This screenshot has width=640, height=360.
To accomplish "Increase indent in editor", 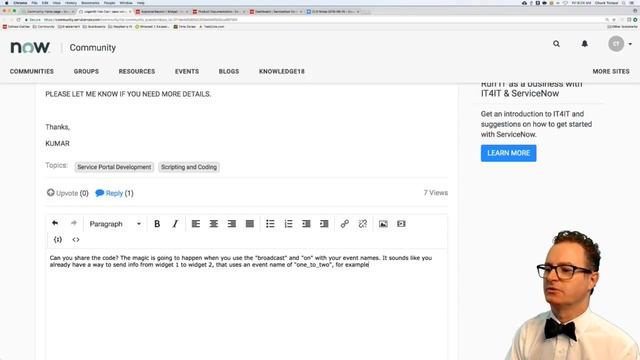I will coord(324,224).
